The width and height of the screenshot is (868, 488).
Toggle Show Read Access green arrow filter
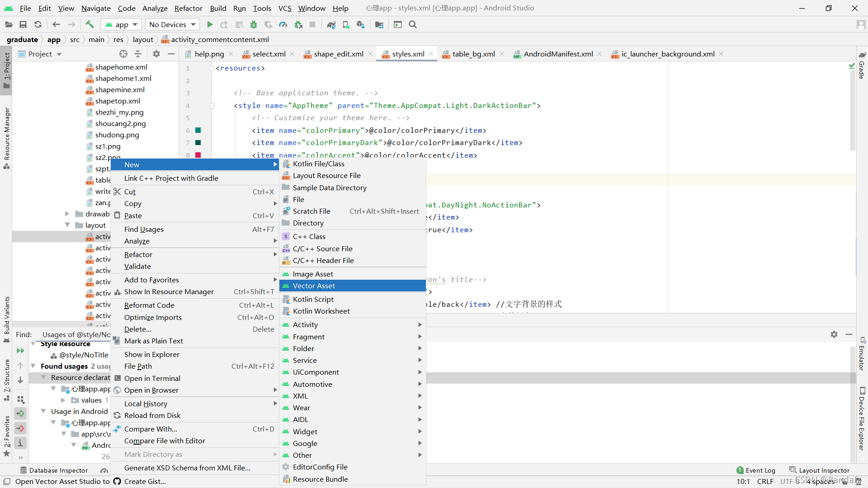click(x=20, y=413)
